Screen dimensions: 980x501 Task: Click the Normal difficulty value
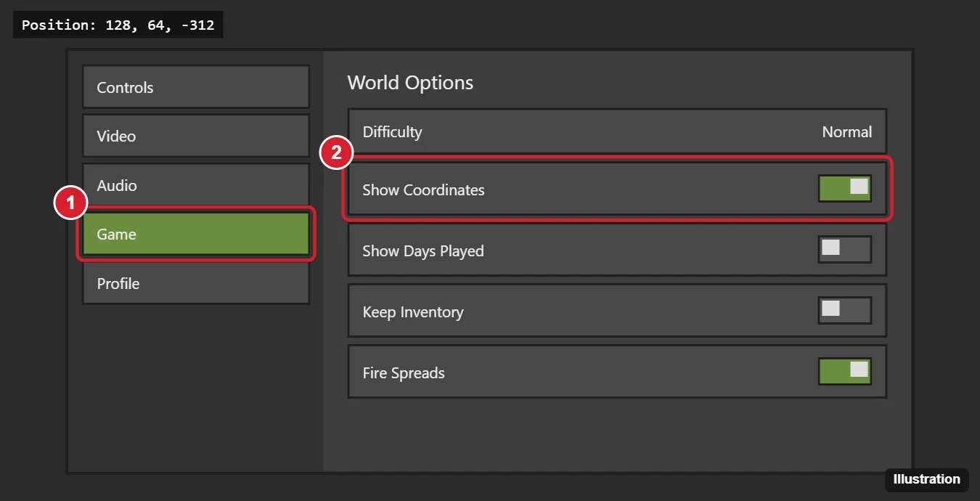pos(846,132)
